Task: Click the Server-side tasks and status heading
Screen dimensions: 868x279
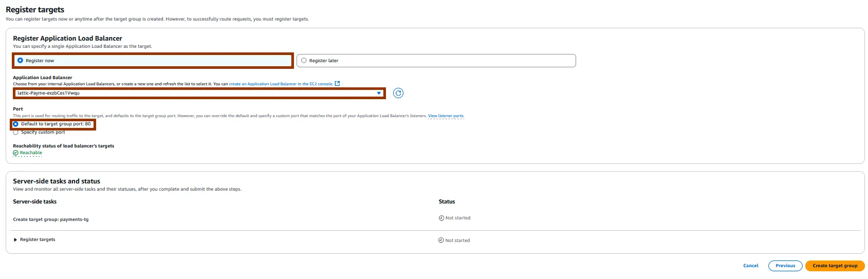Action: coord(57,181)
